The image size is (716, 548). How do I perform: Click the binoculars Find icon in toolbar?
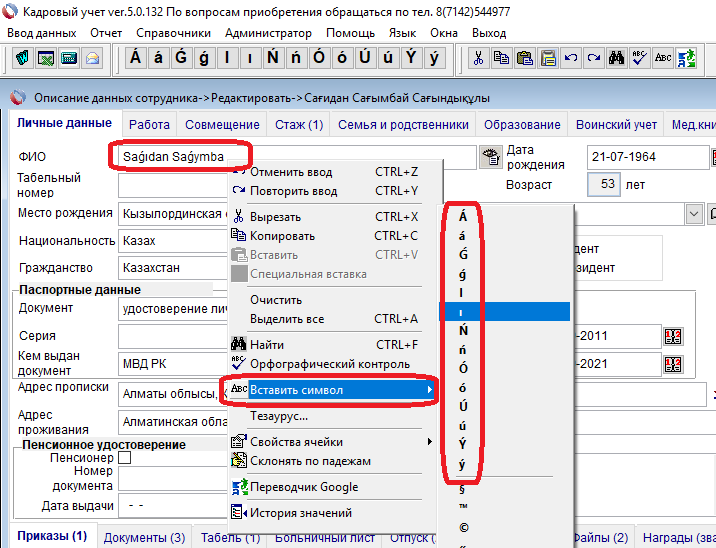[617, 58]
